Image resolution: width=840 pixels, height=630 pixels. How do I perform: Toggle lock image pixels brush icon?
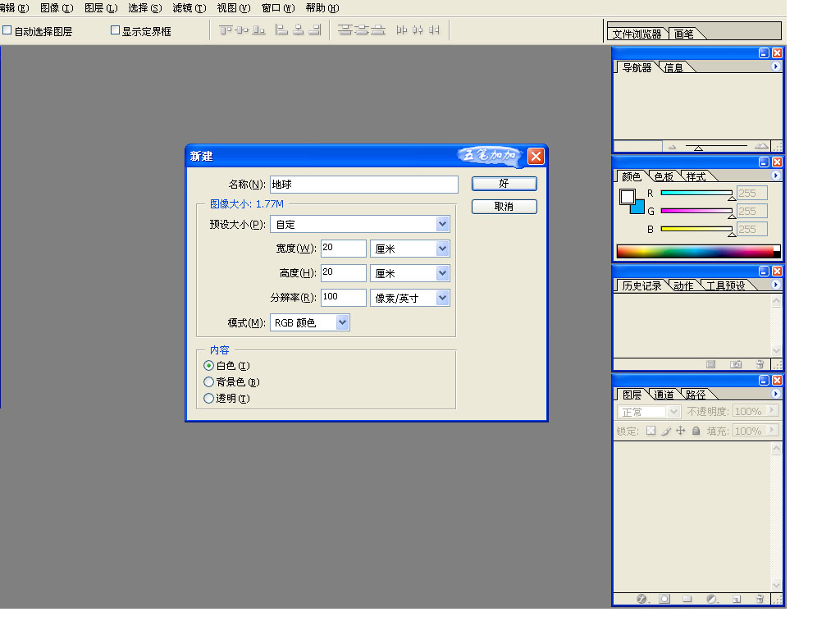pyautogui.click(x=666, y=431)
